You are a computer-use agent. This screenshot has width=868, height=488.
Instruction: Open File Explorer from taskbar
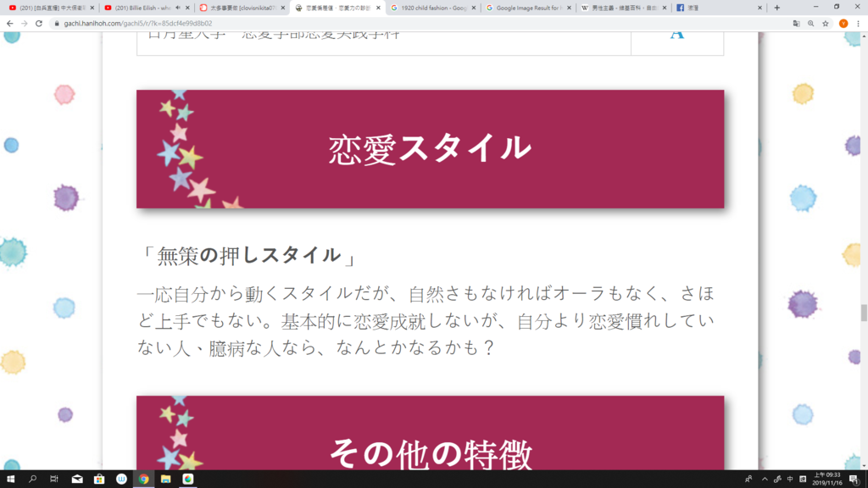click(x=165, y=479)
